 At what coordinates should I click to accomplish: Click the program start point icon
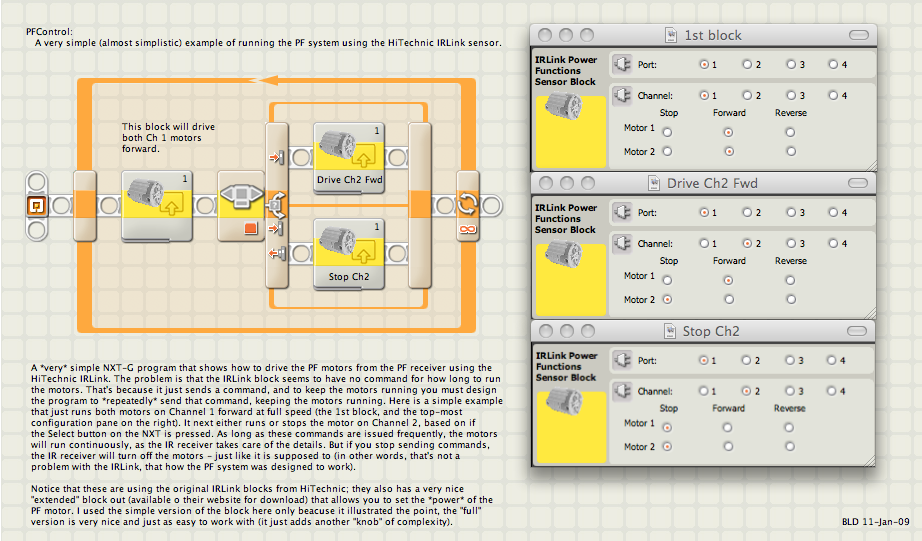pos(36,206)
